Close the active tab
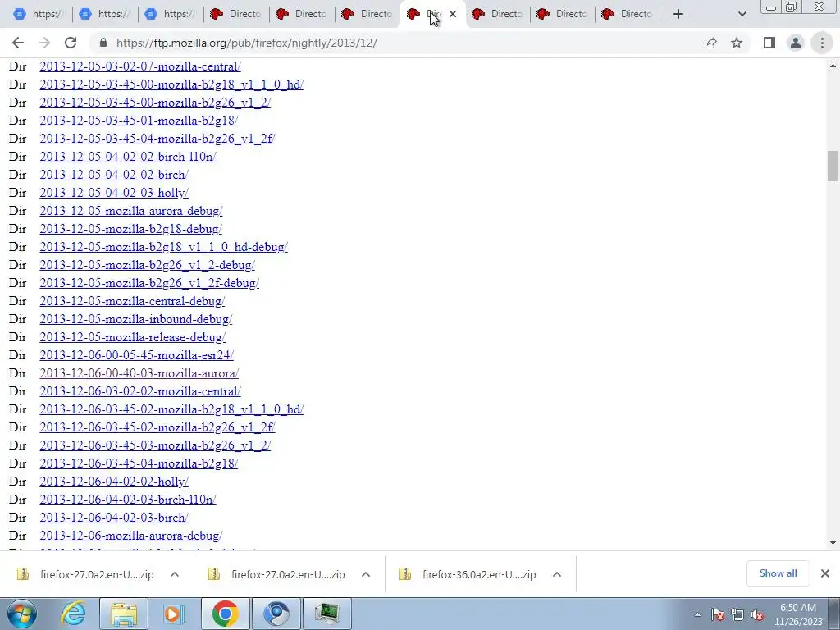Image resolution: width=840 pixels, height=630 pixels. click(x=453, y=14)
